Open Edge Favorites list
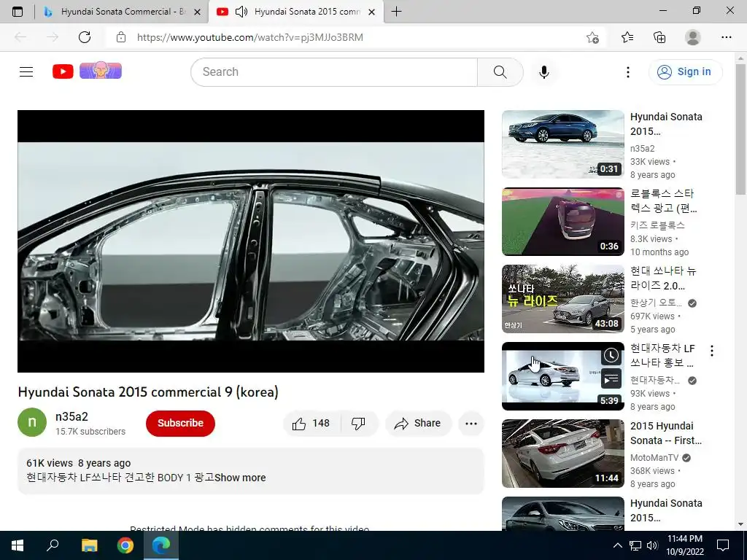Viewport: 747px width, 560px height. (627, 37)
